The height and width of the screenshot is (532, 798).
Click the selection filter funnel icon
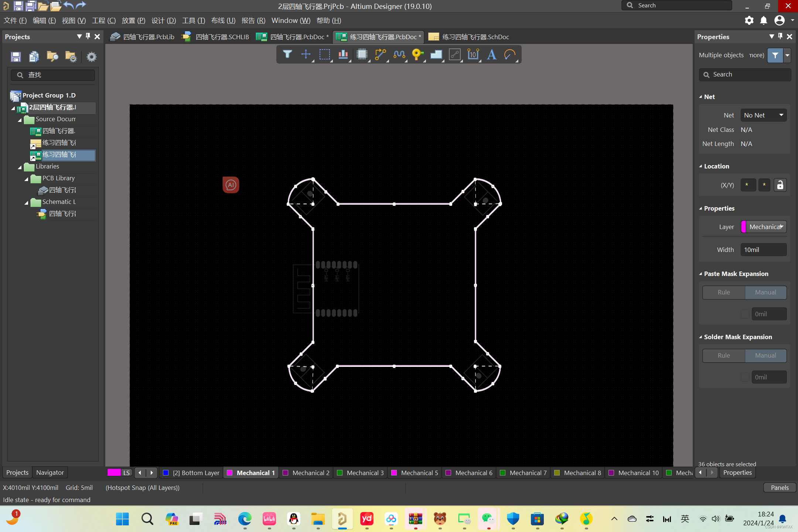(x=287, y=55)
